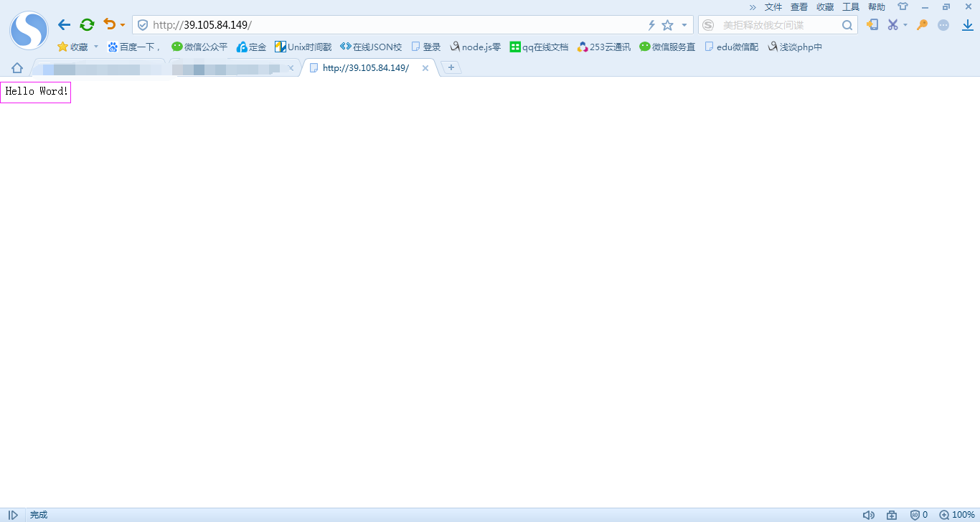980x522 pixels.
Task: Open the 工具 menu
Action: 851,6
